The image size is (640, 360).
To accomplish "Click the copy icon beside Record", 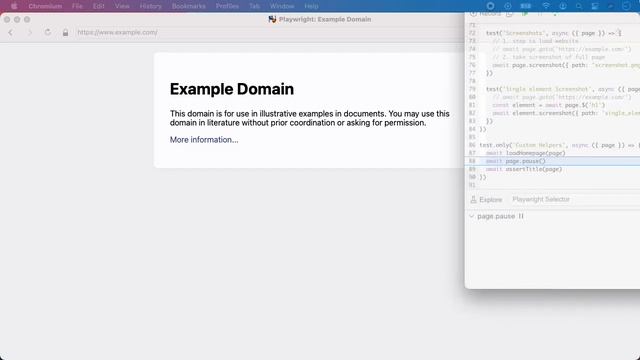I will tap(509, 14).
